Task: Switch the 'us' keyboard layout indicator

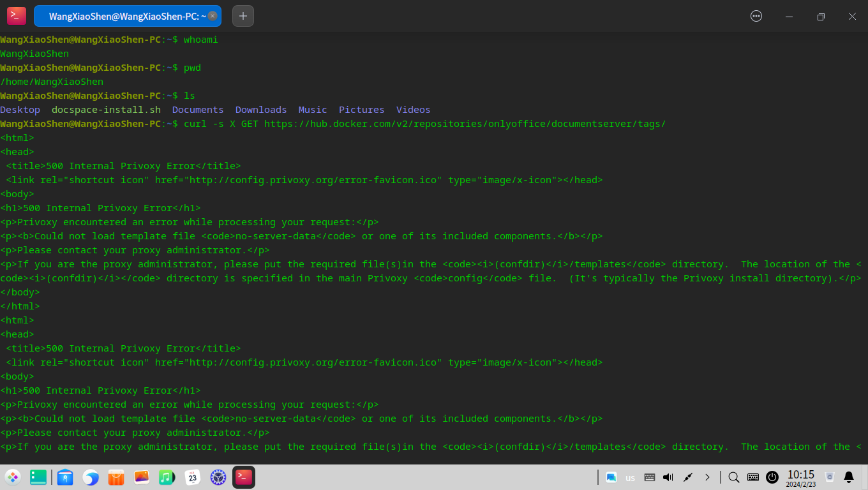Action: (631, 478)
